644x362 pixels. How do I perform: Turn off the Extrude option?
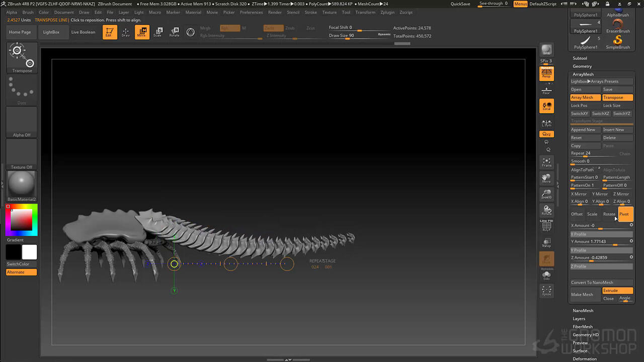(617, 291)
